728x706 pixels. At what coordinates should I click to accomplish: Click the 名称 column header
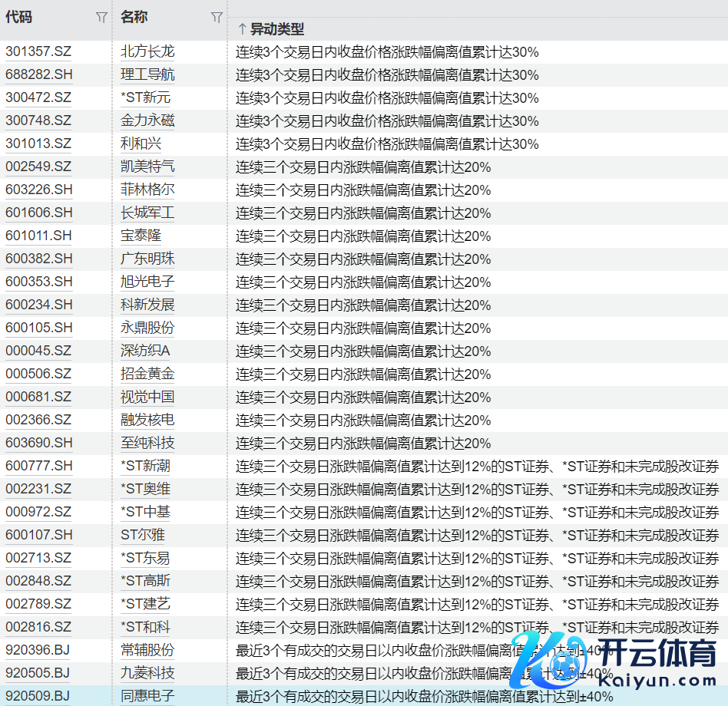tap(134, 18)
